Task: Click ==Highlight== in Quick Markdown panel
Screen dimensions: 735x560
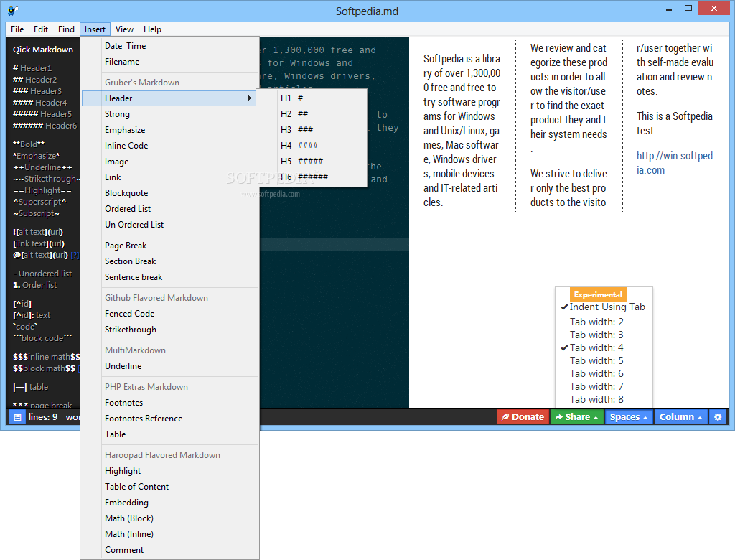Action: (42, 190)
